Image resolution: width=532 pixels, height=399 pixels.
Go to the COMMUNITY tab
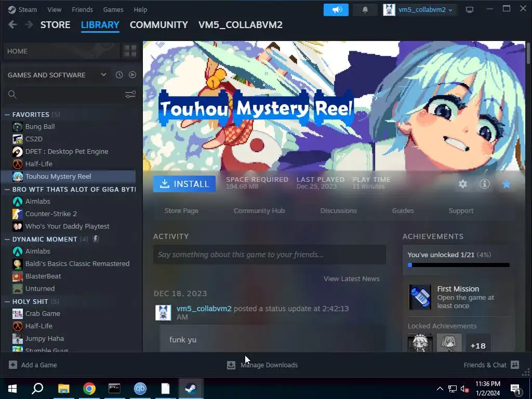[x=159, y=25]
